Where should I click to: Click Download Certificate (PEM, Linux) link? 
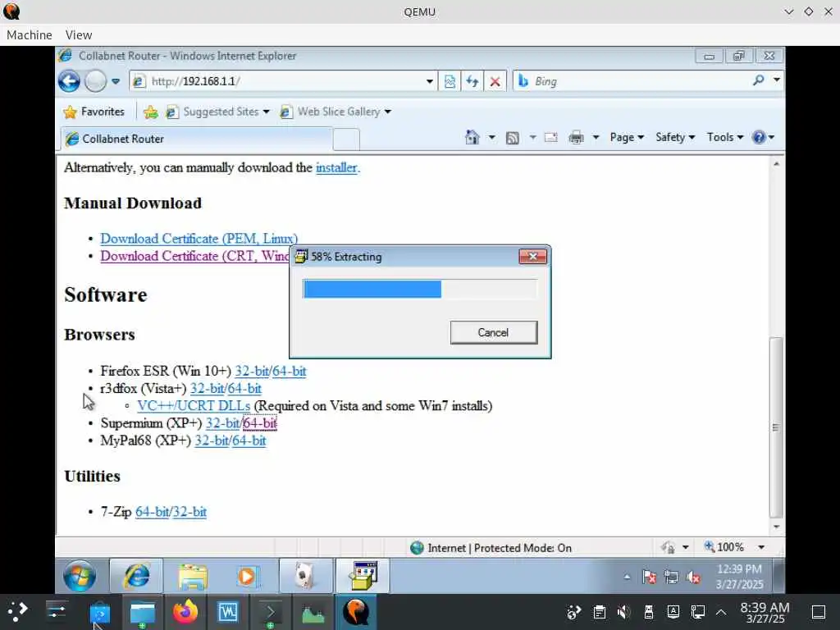click(199, 239)
